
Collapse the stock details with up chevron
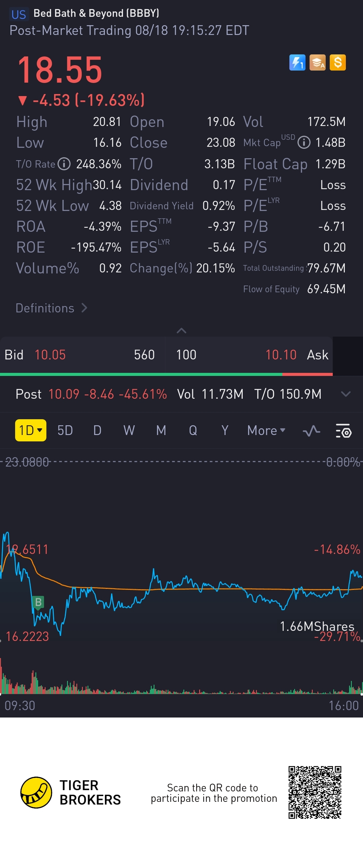click(181, 331)
